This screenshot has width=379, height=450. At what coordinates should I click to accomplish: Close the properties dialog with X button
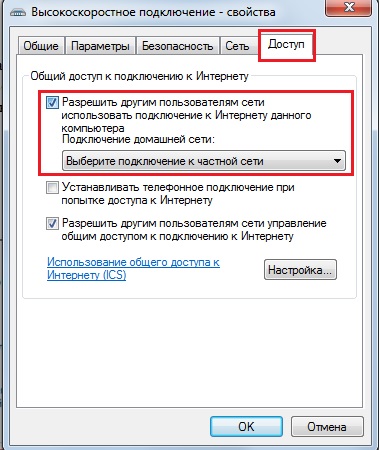[x=348, y=7]
